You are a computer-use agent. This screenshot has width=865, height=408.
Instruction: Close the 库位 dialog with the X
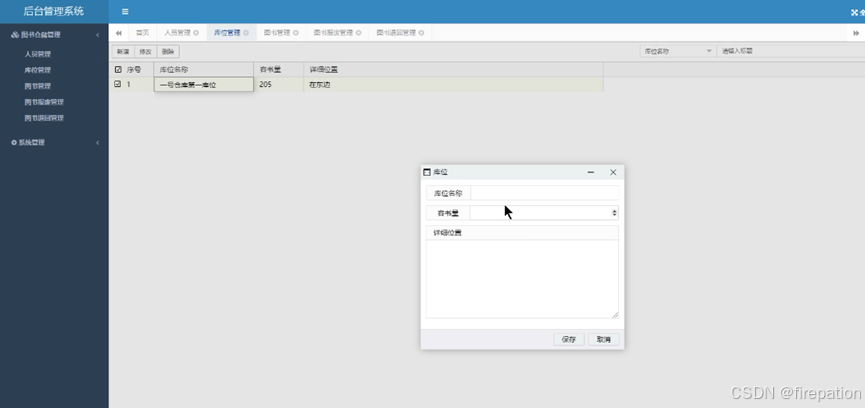613,173
